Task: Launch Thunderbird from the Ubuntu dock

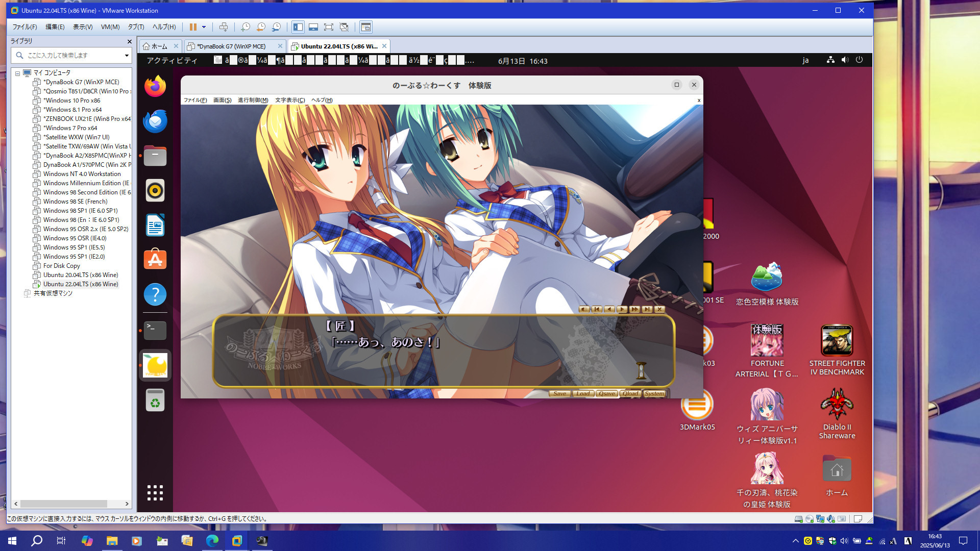Action: pos(155,121)
